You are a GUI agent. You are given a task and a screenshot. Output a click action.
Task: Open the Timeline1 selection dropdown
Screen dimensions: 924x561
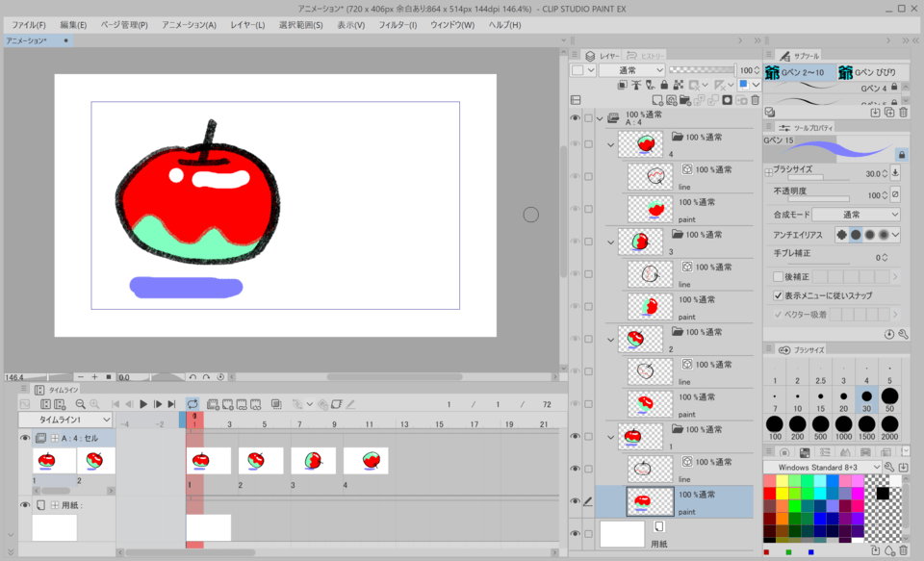pos(65,420)
